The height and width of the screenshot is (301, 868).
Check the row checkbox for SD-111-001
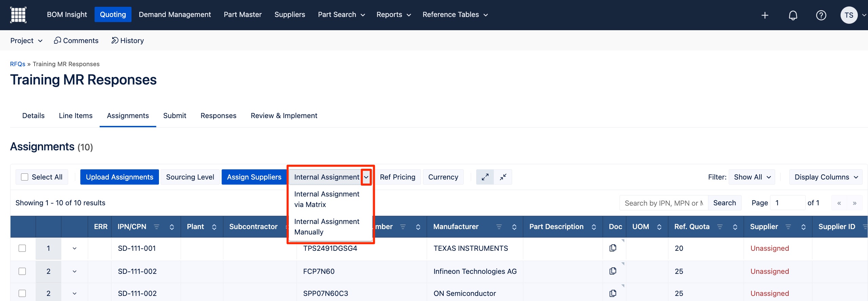(22, 248)
